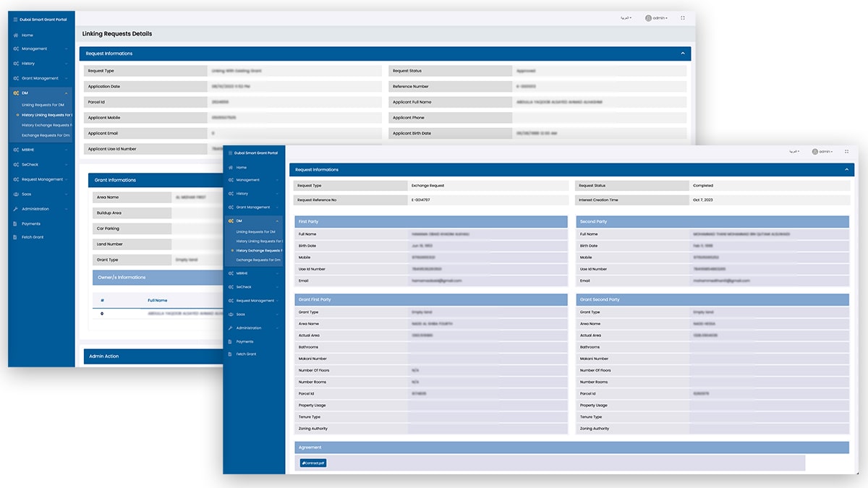Click hamburger menu icon in back window sidebar

(x=15, y=20)
